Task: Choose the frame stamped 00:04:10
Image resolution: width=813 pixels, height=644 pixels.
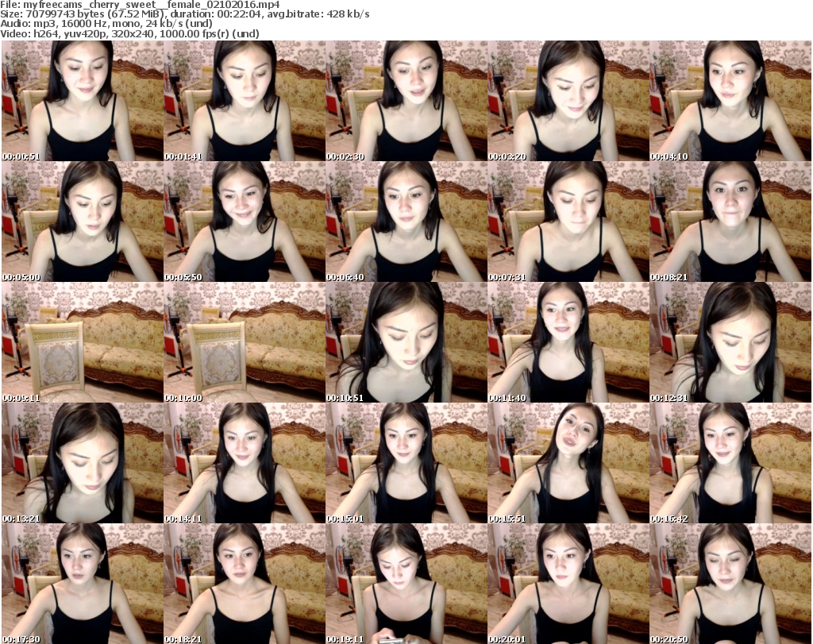Action: coord(730,101)
